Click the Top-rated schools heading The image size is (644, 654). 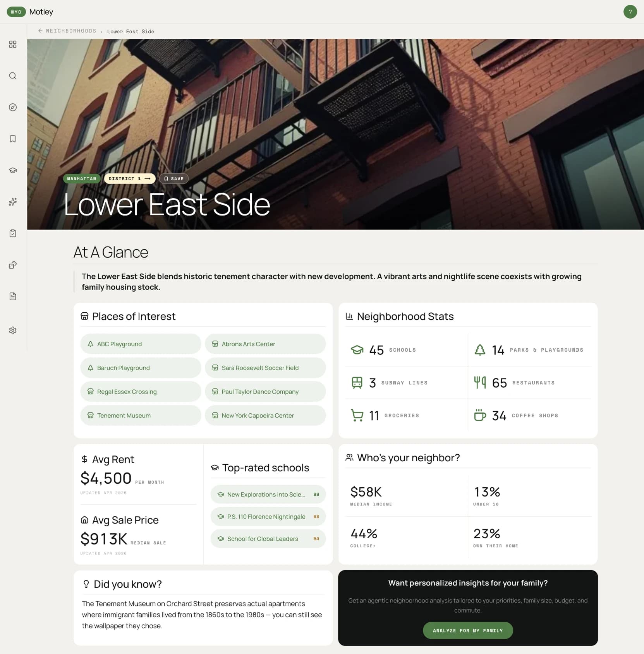click(266, 467)
